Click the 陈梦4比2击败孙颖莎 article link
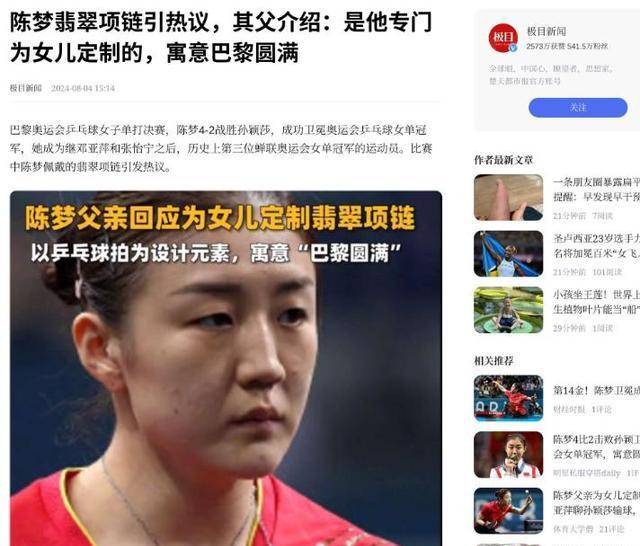Viewport: 640px width, 546px height. point(596,447)
